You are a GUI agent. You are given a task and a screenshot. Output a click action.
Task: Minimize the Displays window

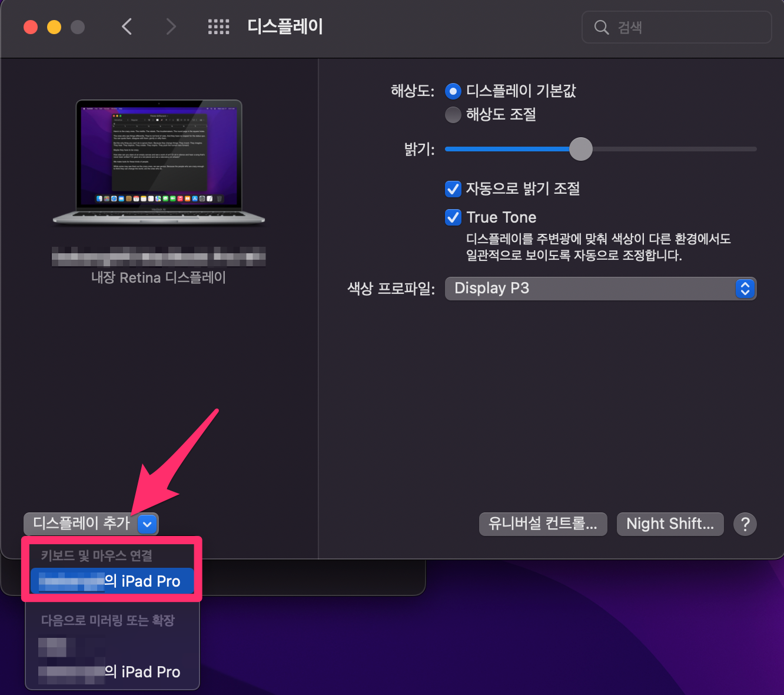(x=54, y=27)
